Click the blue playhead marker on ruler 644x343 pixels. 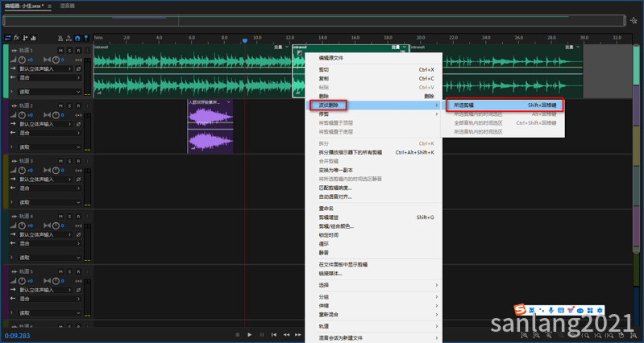click(x=245, y=40)
